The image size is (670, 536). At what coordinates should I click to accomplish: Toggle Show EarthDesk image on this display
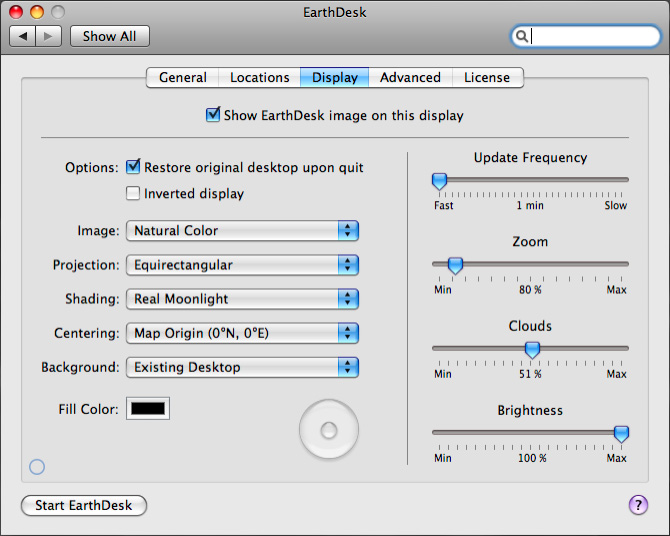213,115
